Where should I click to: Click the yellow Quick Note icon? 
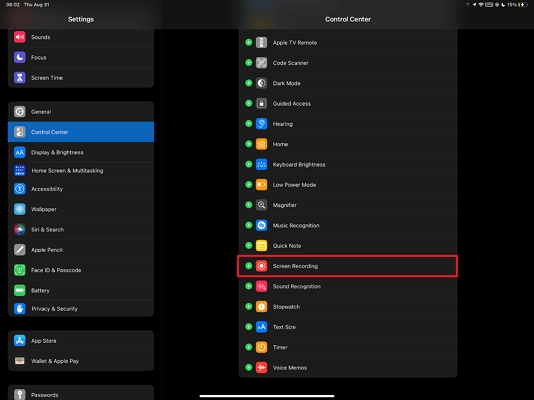coord(261,245)
